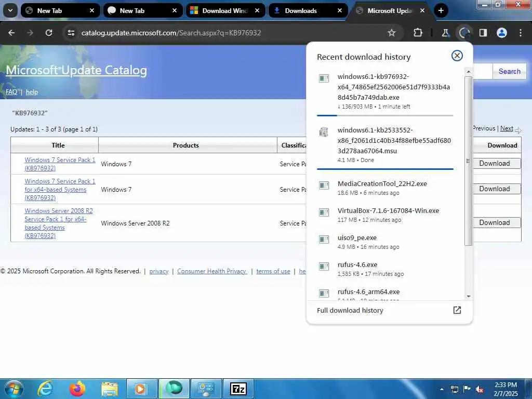Open windows6.1-kb2533552 msu download entry
532x399 pixels.
point(385,145)
